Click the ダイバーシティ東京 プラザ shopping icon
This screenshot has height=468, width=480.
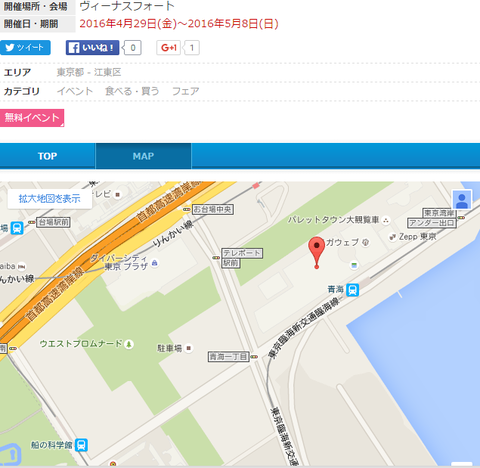154,263
